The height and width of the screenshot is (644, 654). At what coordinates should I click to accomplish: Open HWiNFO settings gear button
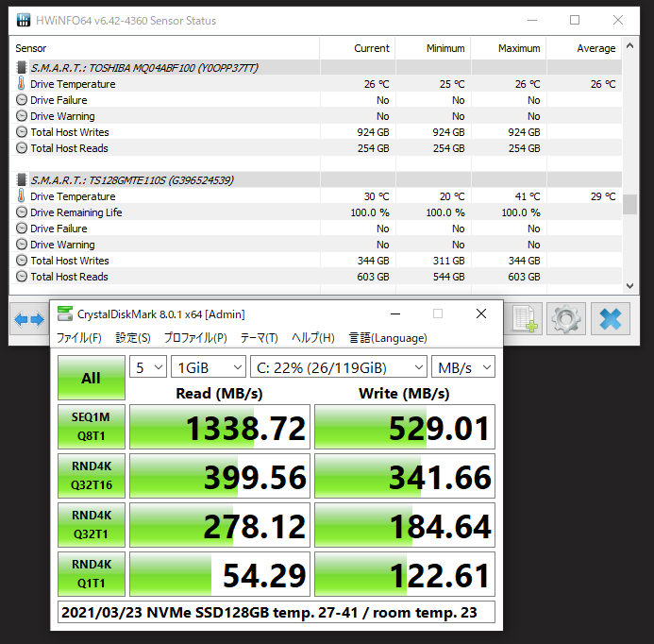pyautogui.click(x=566, y=319)
